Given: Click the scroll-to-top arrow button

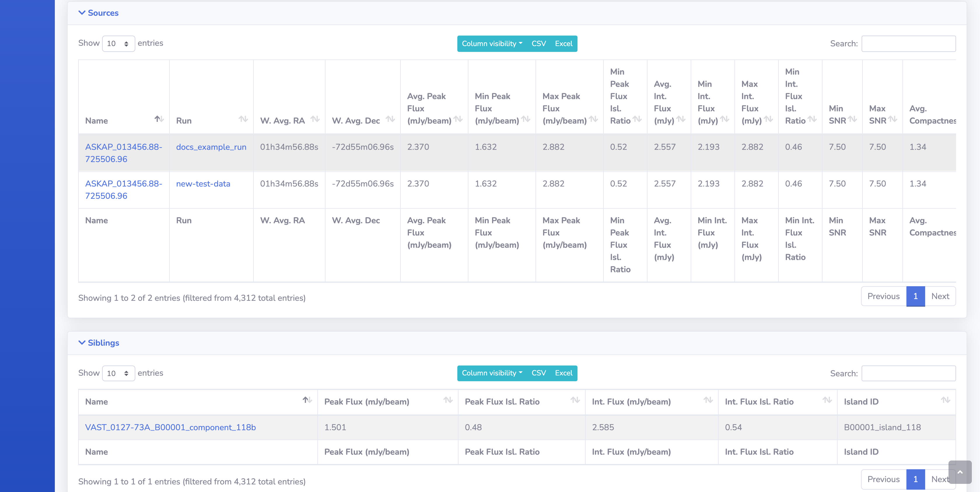Looking at the screenshot, I should [x=960, y=472].
